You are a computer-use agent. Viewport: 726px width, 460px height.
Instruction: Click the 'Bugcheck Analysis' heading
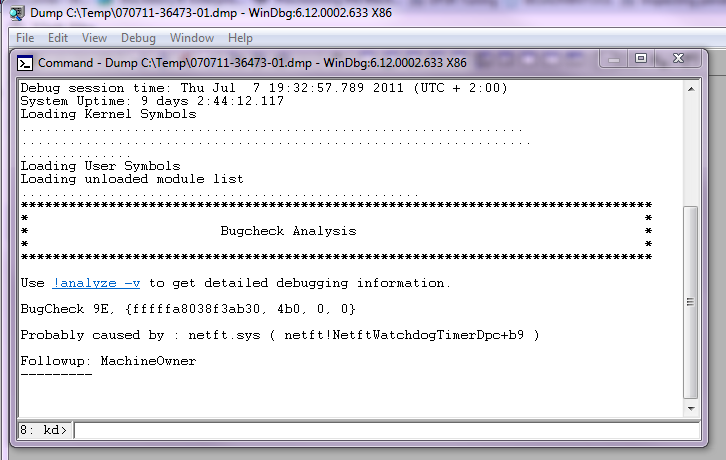click(x=288, y=231)
